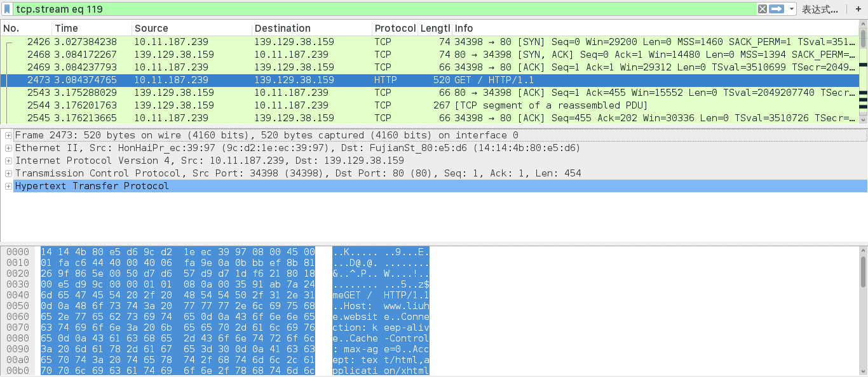The image size is (868, 377).
Task: Select the Hypertext Transfer Protocol line
Action: (x=440, y=186)
